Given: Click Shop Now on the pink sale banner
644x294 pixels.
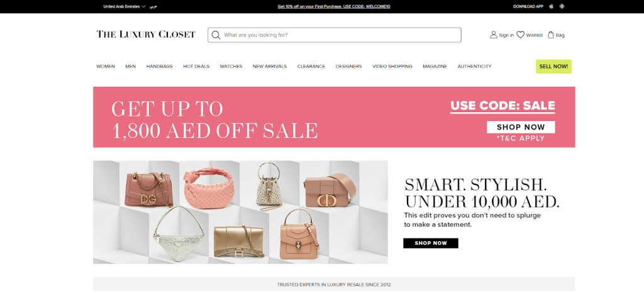Looking at the screenshot, I should click(521, 127).
